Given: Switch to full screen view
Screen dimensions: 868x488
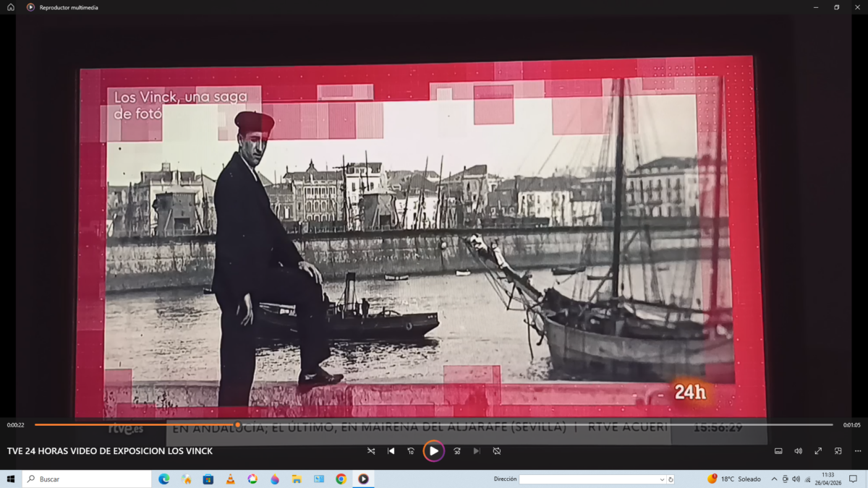Looking at the screenshot, I should tap(818, 451).
